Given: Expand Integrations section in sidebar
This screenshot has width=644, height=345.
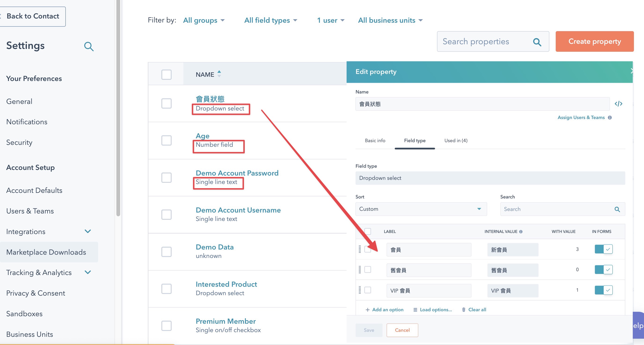Looking at the screenshot, I should [x=88, y=231].
